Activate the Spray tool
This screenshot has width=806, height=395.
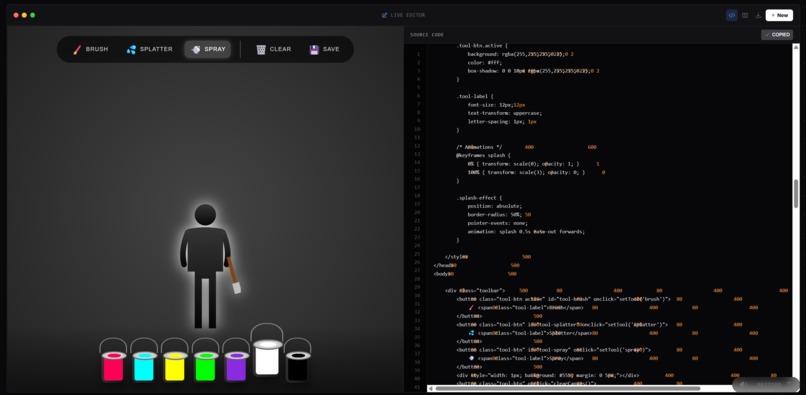[208, 49]
